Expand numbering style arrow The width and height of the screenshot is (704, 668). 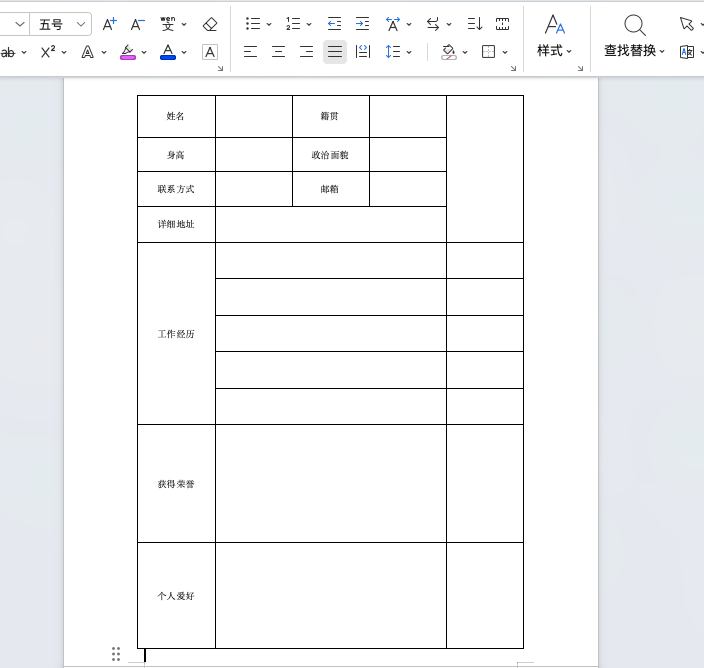click(x=309, y=25)
